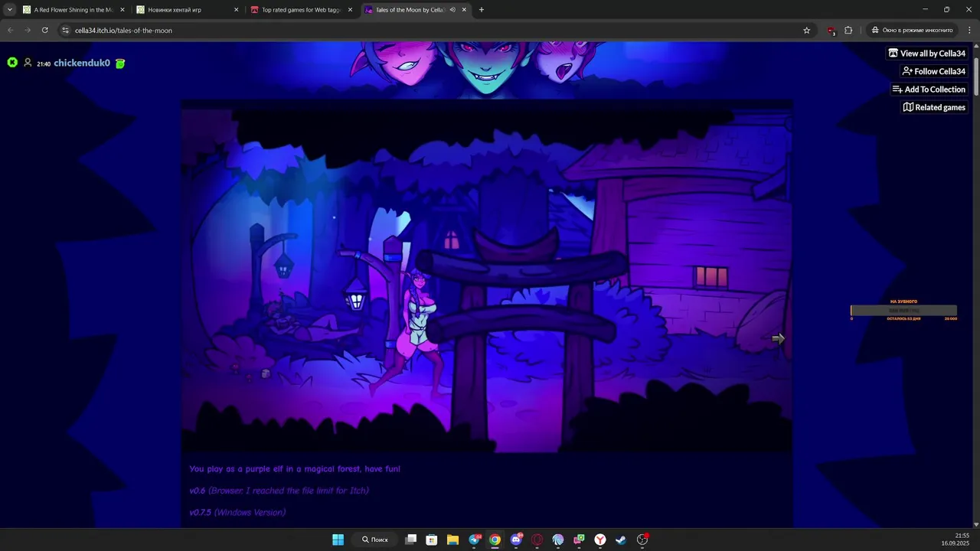Close the Top rated games tab
Viewport: 980px width, 551px height.
coord(350,10)
